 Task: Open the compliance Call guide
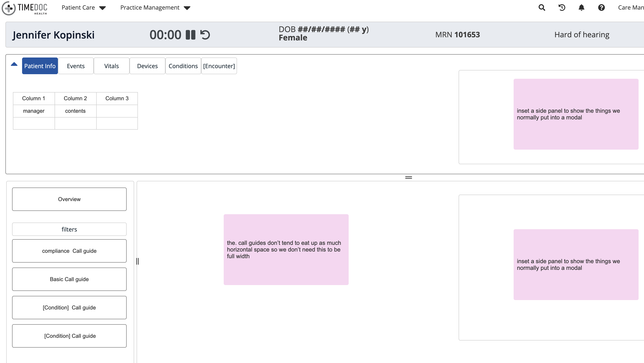pos(69,251)
